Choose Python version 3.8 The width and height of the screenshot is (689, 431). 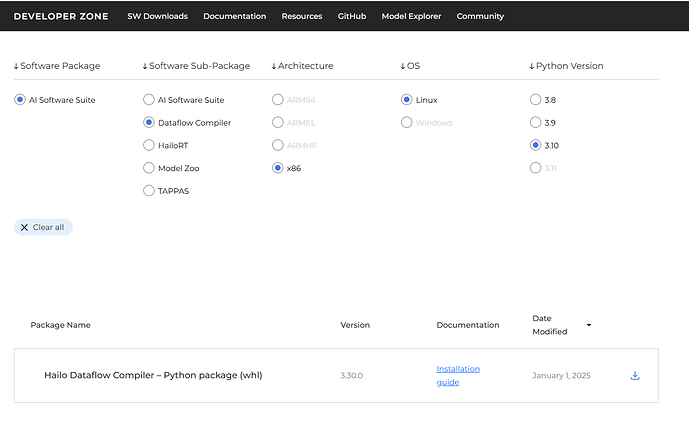click(535, 100)
